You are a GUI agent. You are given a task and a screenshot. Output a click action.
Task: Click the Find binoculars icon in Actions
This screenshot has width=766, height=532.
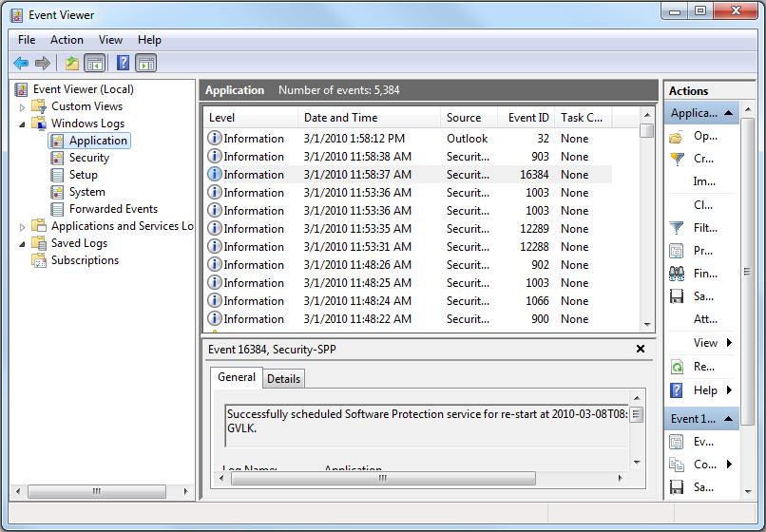pyautogui.click(x=677, y=274)
